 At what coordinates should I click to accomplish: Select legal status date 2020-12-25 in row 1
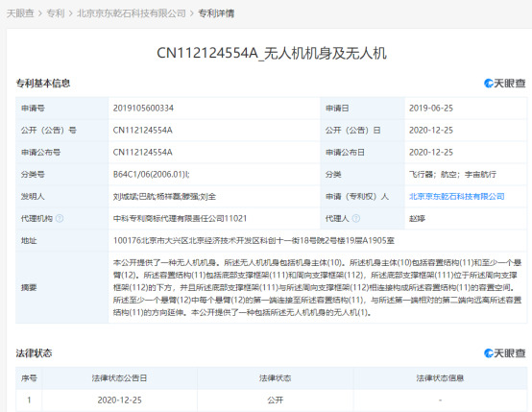119,400
